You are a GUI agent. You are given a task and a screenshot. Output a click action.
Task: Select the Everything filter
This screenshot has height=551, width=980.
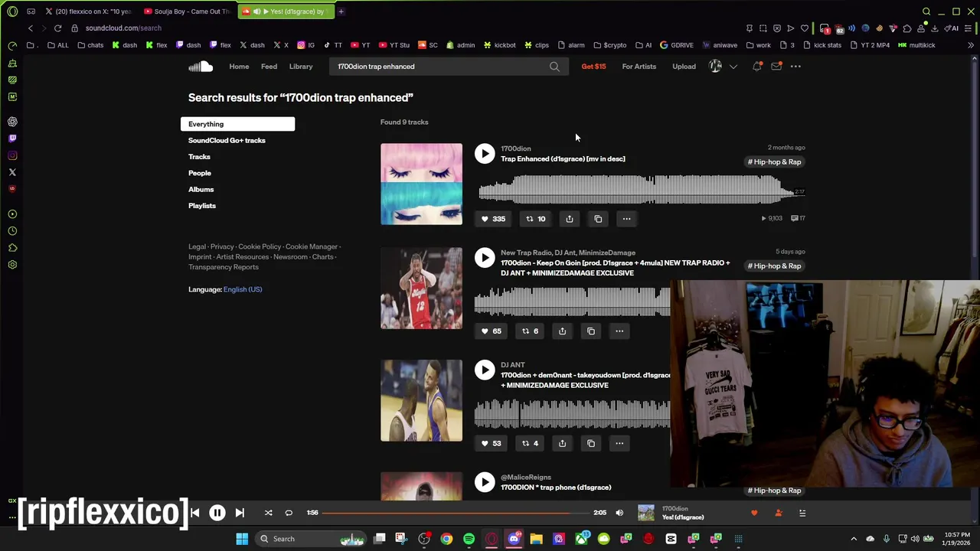tap(237, 124)
